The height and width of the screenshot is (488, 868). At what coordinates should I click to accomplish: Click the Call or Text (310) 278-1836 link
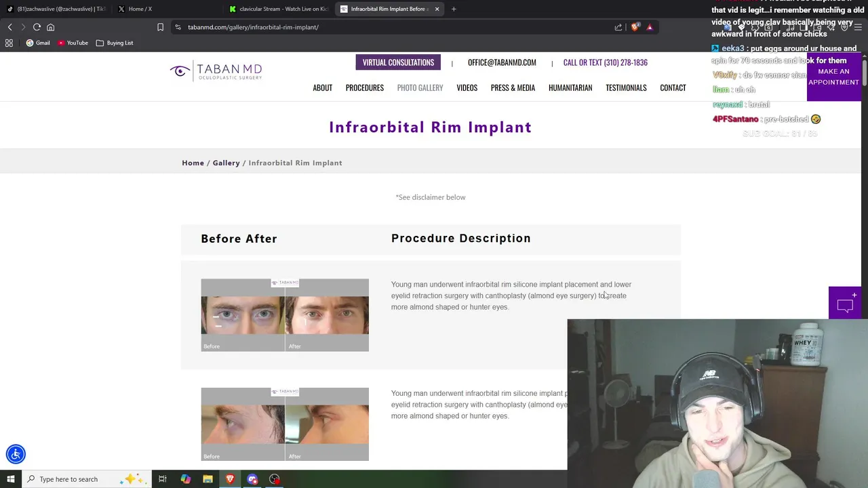point(605,62)
